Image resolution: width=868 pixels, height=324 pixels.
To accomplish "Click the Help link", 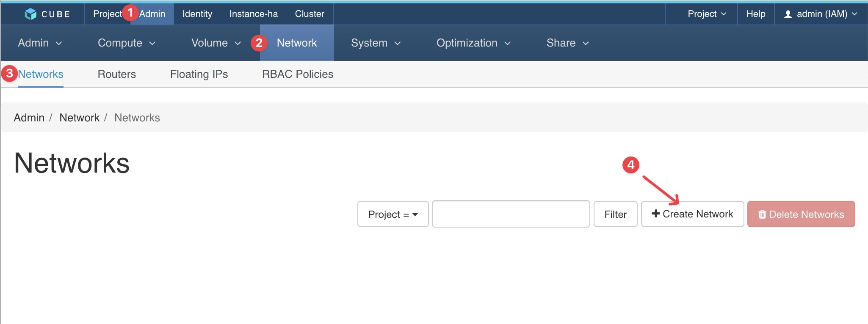I will [756, 14].
